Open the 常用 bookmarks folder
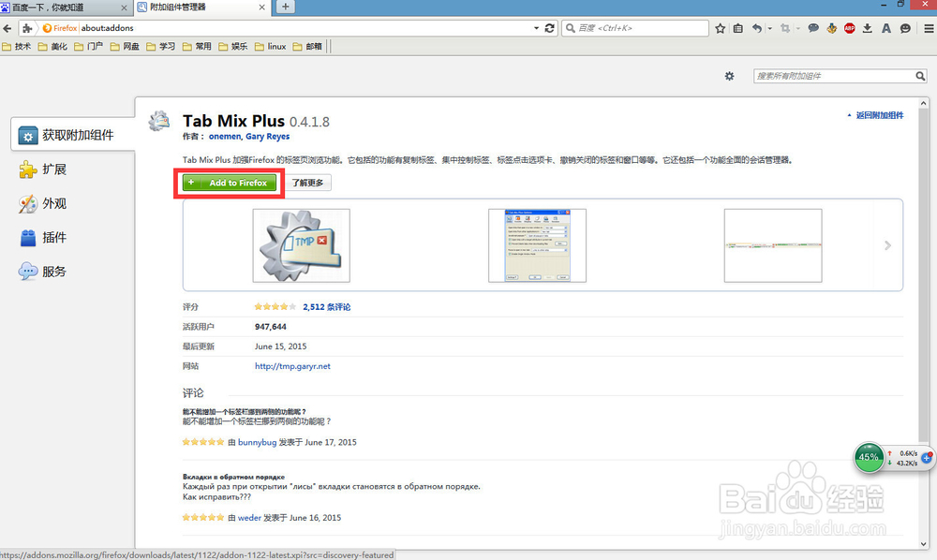 197,47
